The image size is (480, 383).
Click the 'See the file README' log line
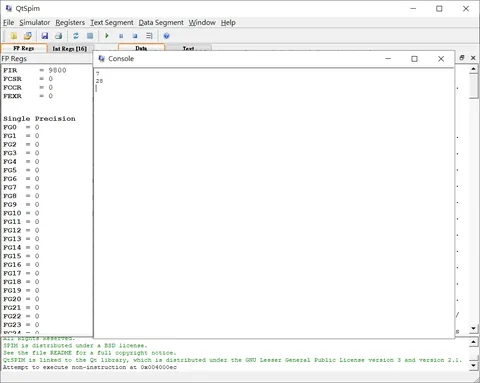pyautogui.click(x=90, y=353)
